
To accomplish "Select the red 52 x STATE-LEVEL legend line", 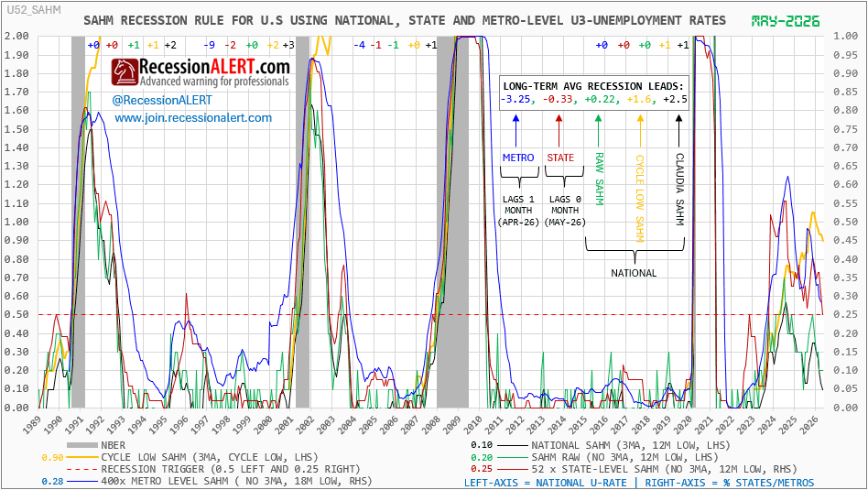I will (512, 470).
